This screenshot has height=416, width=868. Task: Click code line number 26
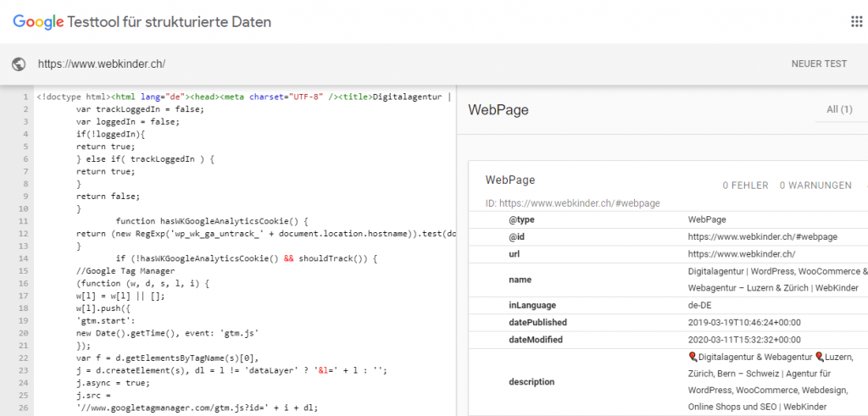[23, 408]
